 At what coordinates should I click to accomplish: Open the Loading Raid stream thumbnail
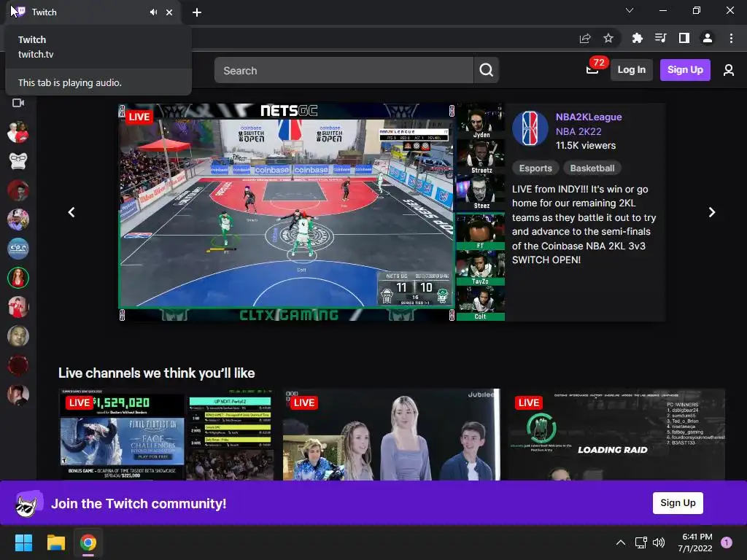pyautogui.click(x=617, y=435)
